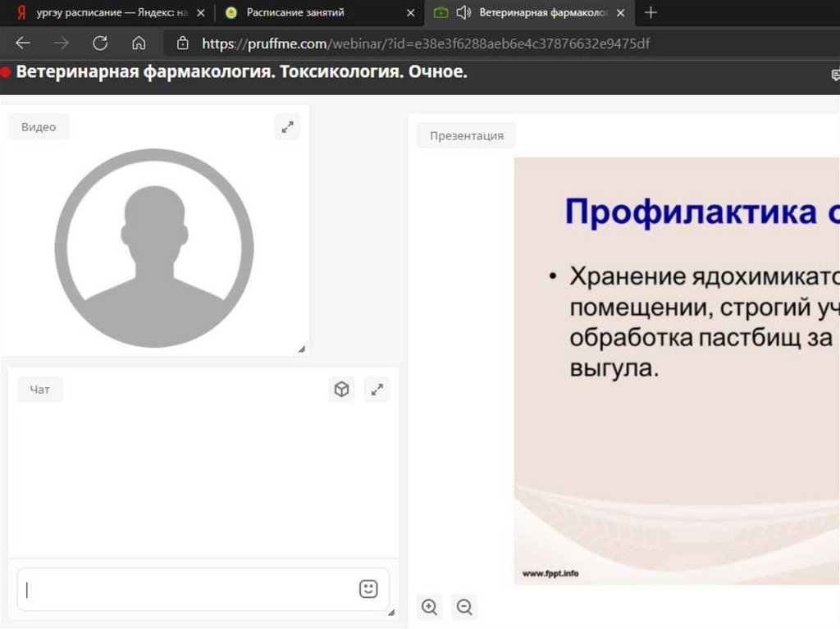Expand the Chat panel to fullscreen
Viewport: 840px width, 629px height.
pos(377,390)
